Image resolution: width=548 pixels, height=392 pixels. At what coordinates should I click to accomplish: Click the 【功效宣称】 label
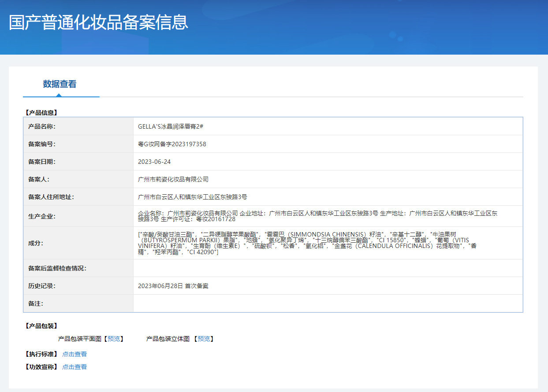pos(41,367)
